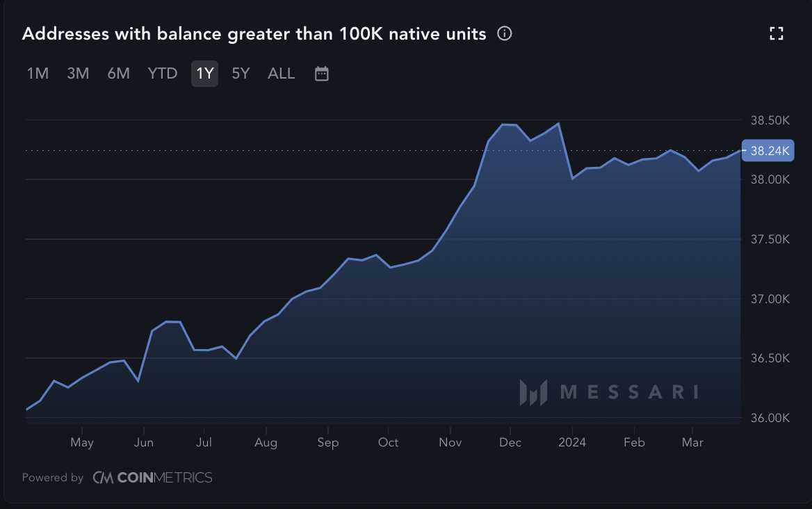Image resolution: width=812 pixels, height=509 pixels.
Task: Click the Powered by text
Action: (53, 478)
